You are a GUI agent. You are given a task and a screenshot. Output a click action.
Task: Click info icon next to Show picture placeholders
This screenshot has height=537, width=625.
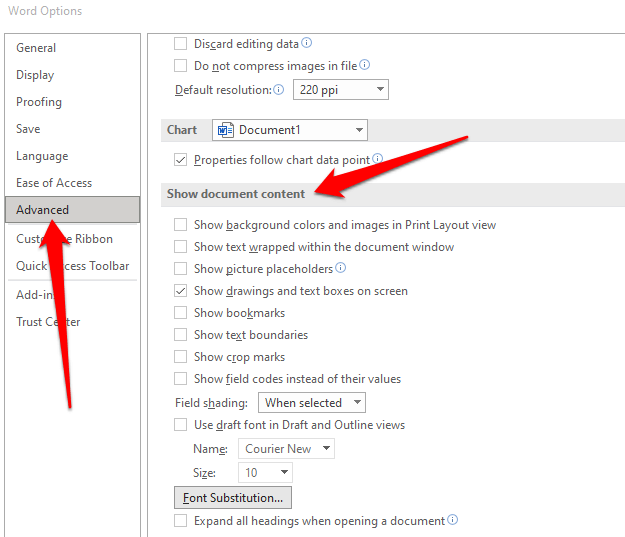tap(340, 267)
